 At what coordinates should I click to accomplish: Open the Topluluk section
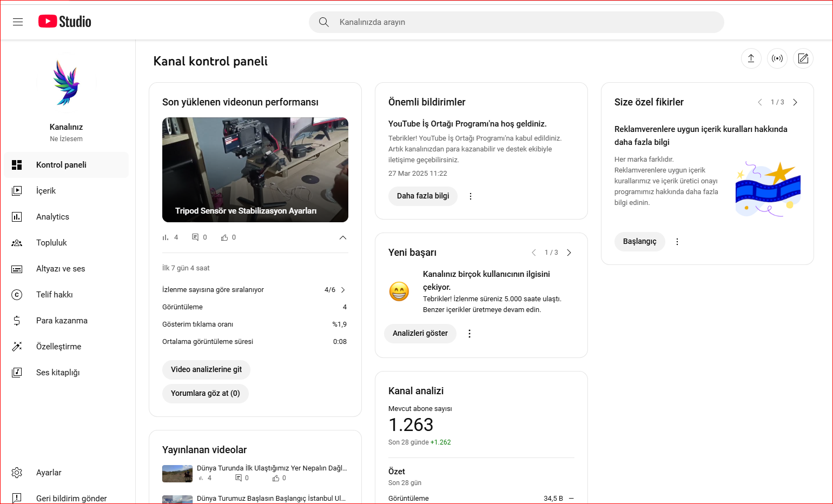[67, 243]
